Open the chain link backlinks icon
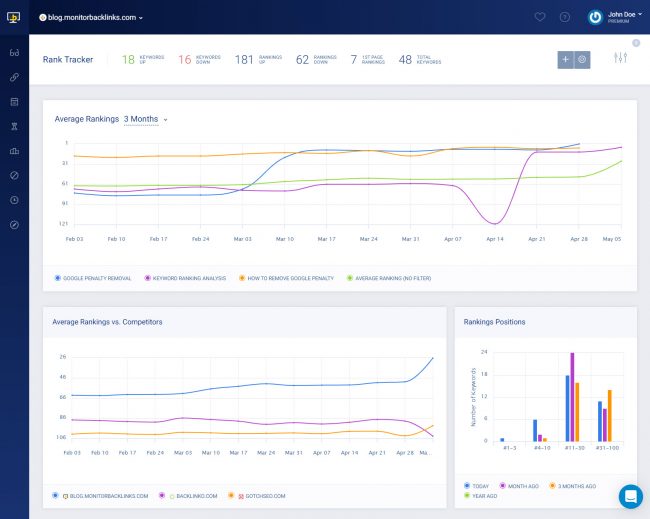650x519 pixels. (14, 76)
